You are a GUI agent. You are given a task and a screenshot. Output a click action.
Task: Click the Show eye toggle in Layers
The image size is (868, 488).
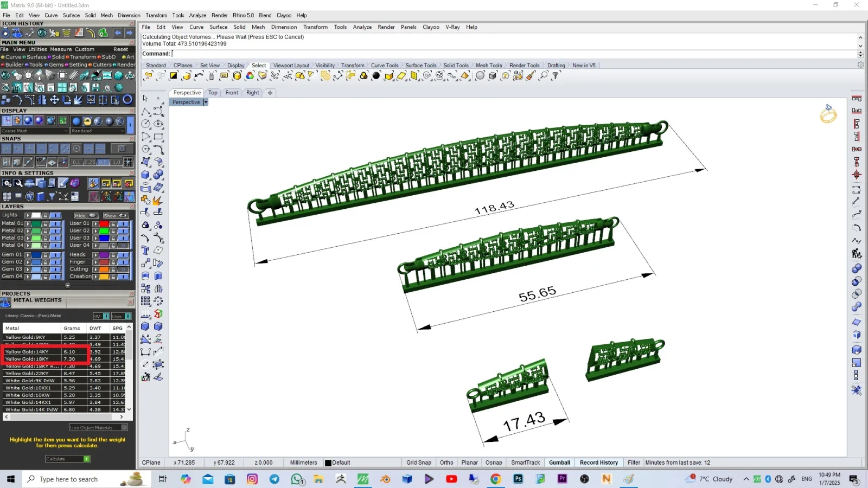(x=116, y=216)
